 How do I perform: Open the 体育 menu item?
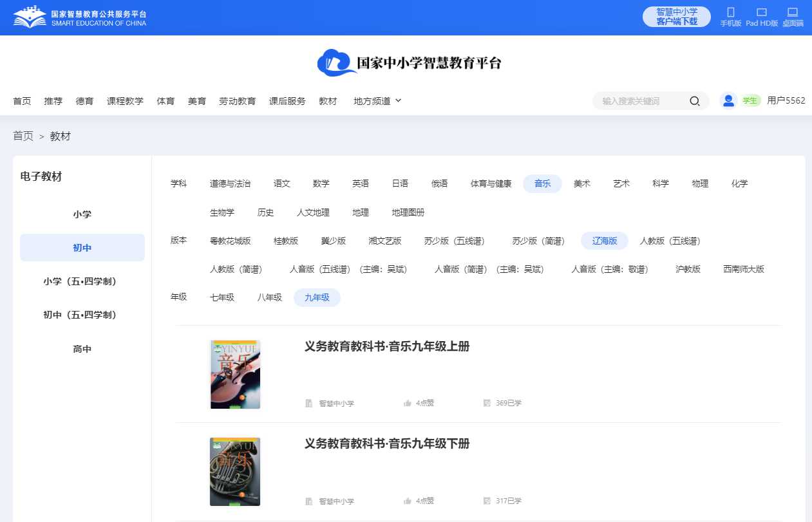tap(165, 101)
